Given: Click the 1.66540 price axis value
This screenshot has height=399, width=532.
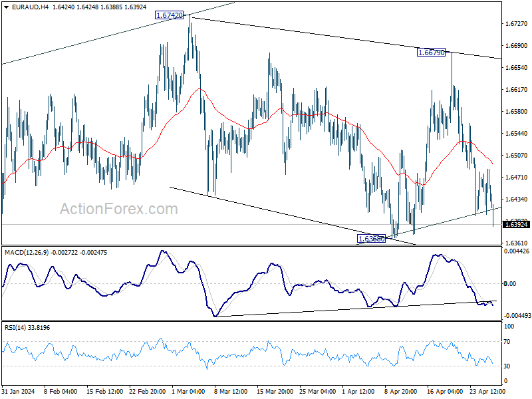Looking at the screenshot, I should click(x=516, y=68).
